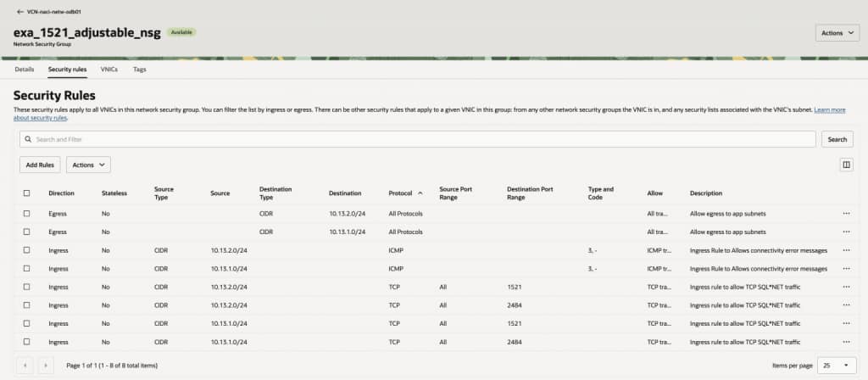Open row menu for TCP 1521 10.13.2.0/24 rule
The height and width of the screenshot is (380, 868).
click(846, 287)
